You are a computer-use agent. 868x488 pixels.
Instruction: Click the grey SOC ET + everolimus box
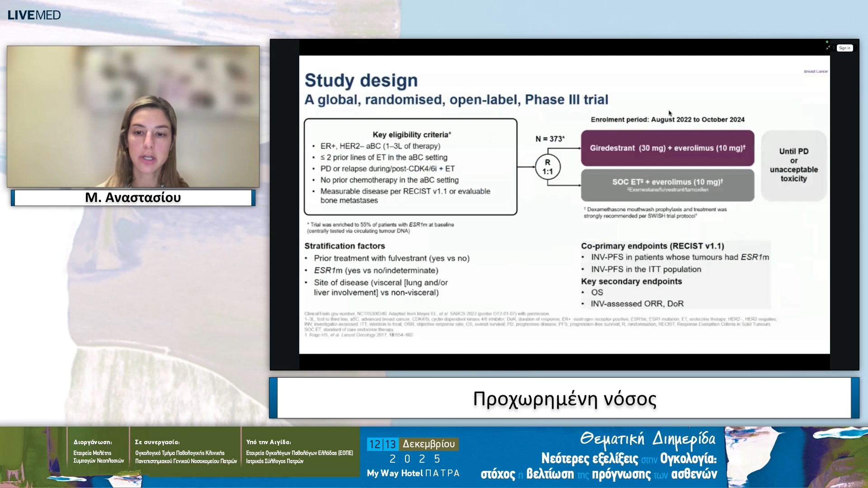667,185
